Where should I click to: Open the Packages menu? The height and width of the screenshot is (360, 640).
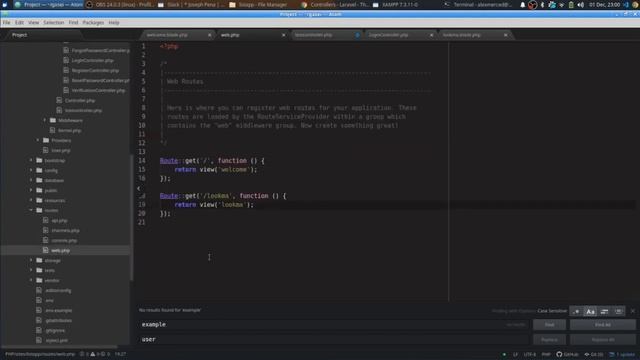click(93, 23)
